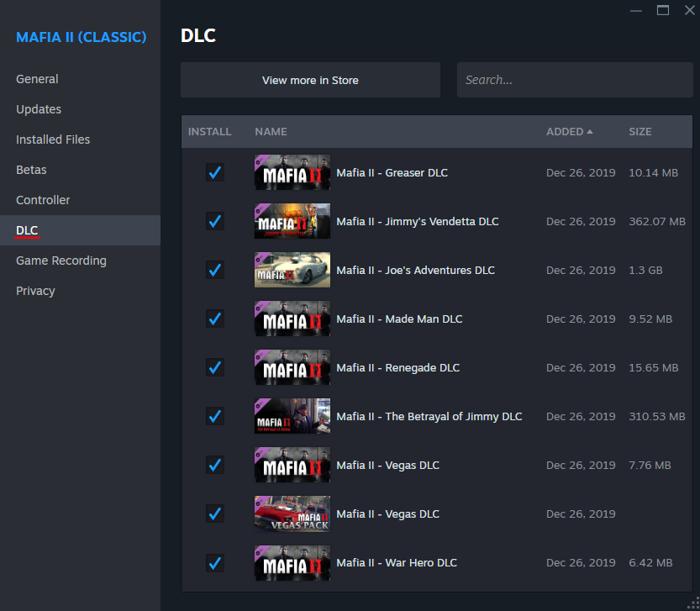Screen dimensions: 700x611
Task: Click 'Mafia II - The Betrayal of Jimmy DLC'
Action: (429, 416)
